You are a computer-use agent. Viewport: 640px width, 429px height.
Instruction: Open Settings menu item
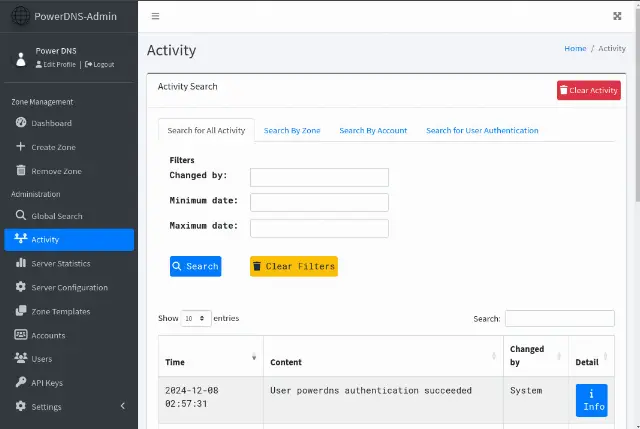(69, 407)
